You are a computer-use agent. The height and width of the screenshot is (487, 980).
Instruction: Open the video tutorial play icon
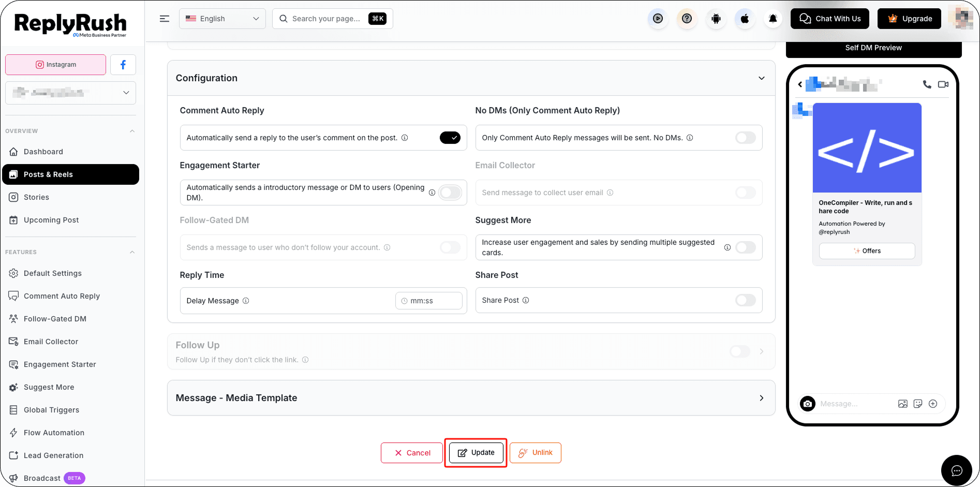click(658, 19)
